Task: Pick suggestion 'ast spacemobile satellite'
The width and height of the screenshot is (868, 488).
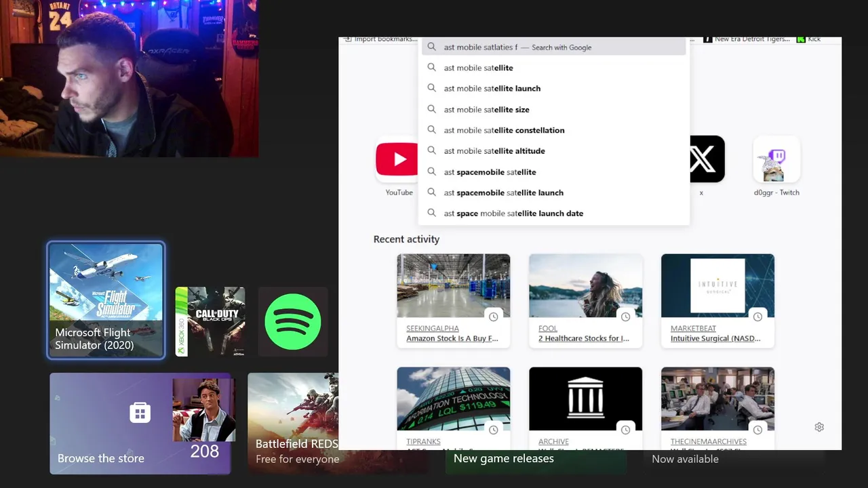Action: coord(555,171)
